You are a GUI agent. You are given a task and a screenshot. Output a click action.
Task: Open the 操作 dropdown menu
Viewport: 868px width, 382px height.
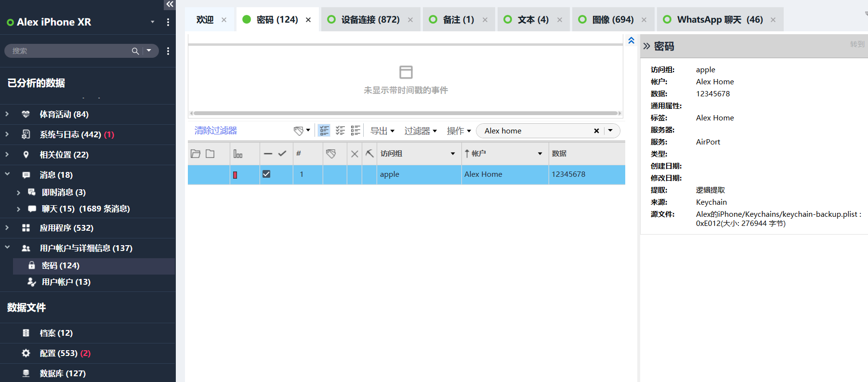459,131
